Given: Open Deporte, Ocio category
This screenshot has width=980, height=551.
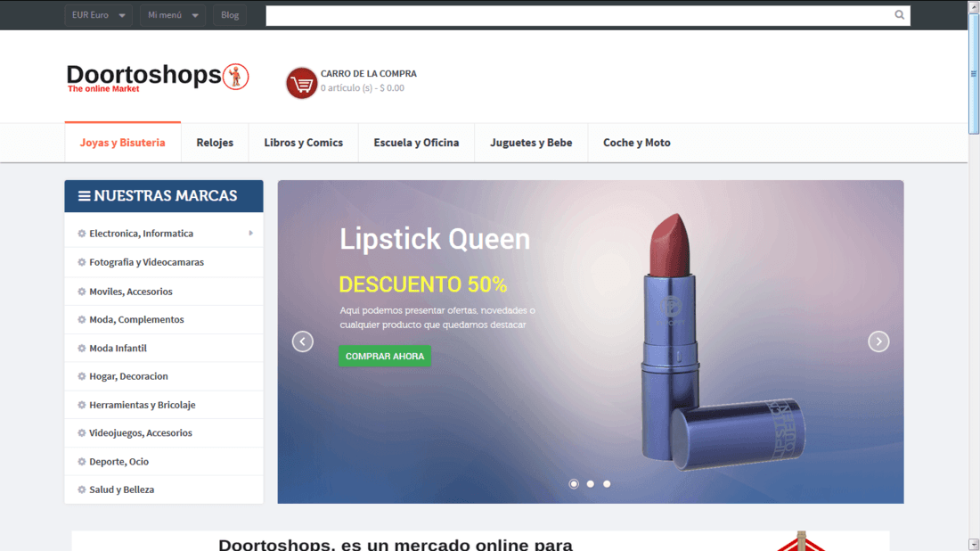Looking at the screenshot, I should pos(118,462).
